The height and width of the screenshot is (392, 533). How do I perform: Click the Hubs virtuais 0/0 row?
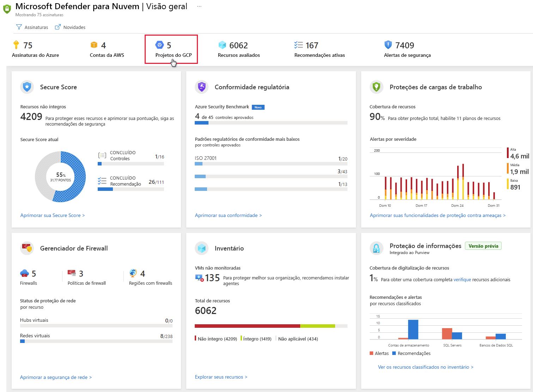tap(96, 323)
